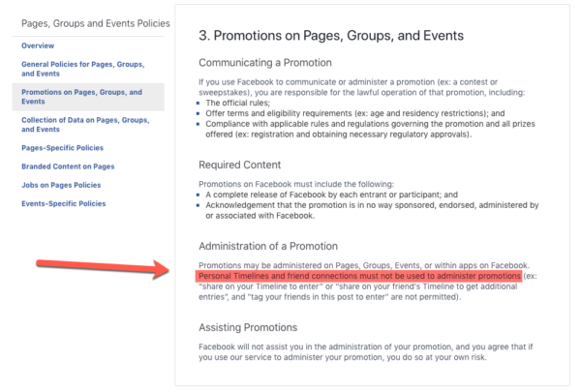
Task: Open Collection of Data on Pages link
Action: pos(82,124)
